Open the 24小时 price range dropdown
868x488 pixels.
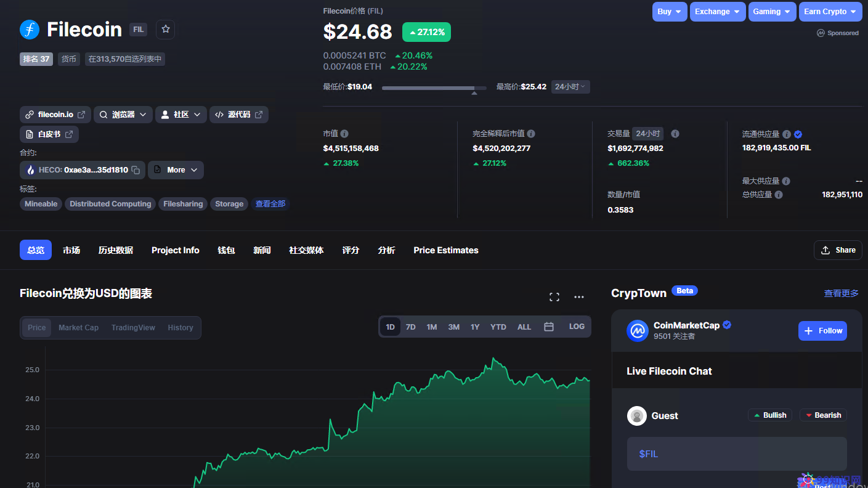570,87
